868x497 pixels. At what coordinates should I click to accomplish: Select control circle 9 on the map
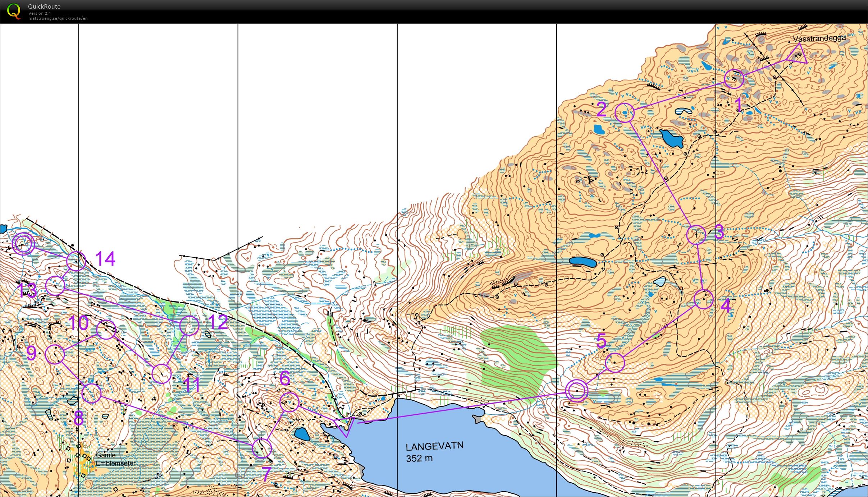coord(55,354)
